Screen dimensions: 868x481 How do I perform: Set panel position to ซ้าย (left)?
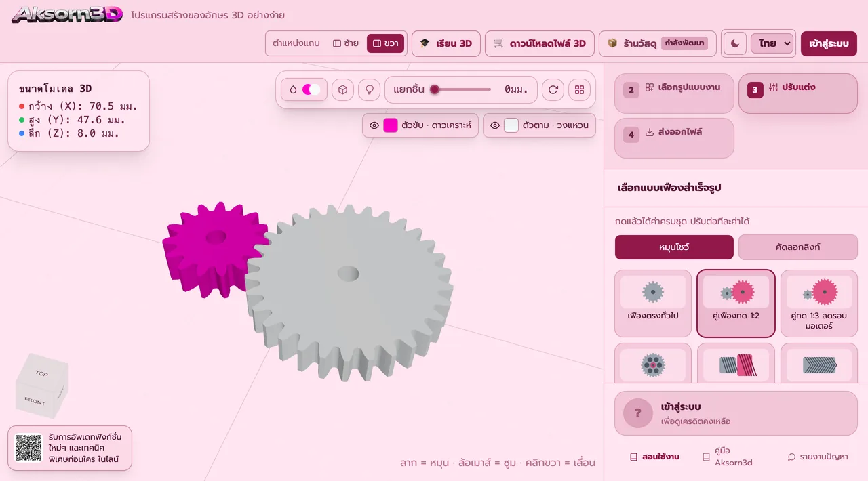[x=346, y=43]
